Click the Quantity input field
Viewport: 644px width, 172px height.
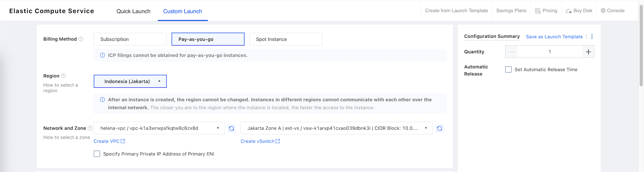pos(549,52)
